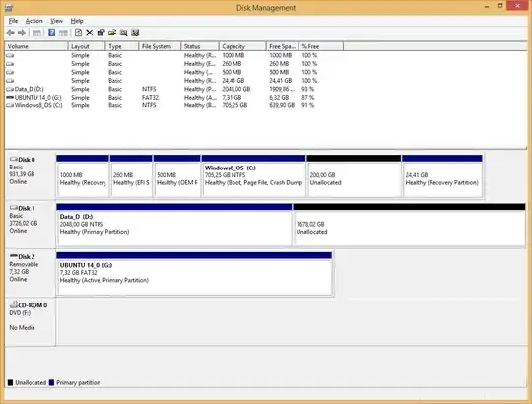Sort by the Capacity column header
Viewport: 532px width, 404px height.
click(x=242, y=46)
